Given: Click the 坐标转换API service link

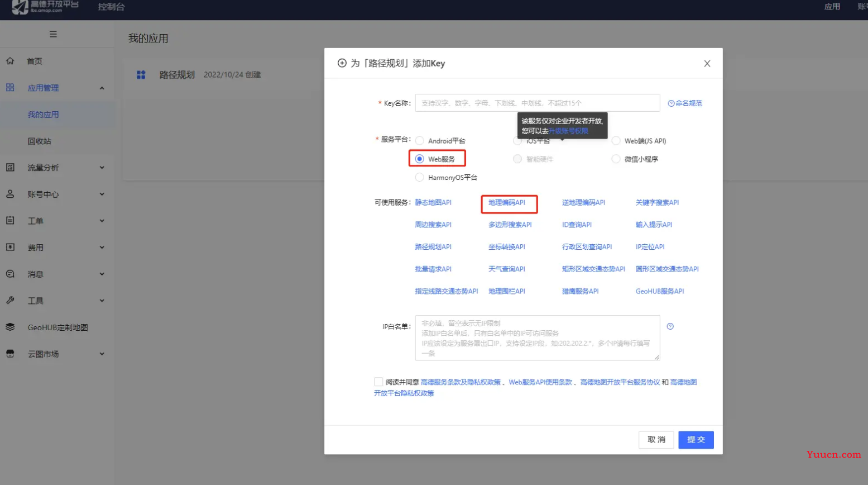Looking at the screenshot, I should click(507, 247).
